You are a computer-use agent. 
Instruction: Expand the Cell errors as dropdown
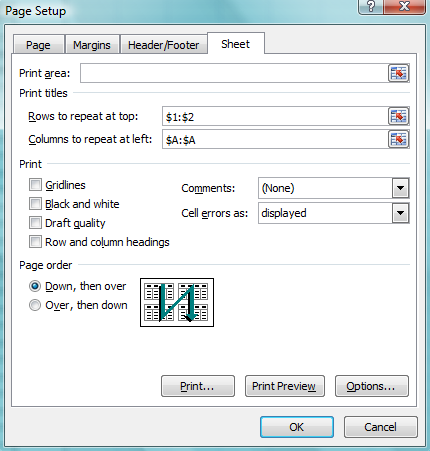coord(400,213)
